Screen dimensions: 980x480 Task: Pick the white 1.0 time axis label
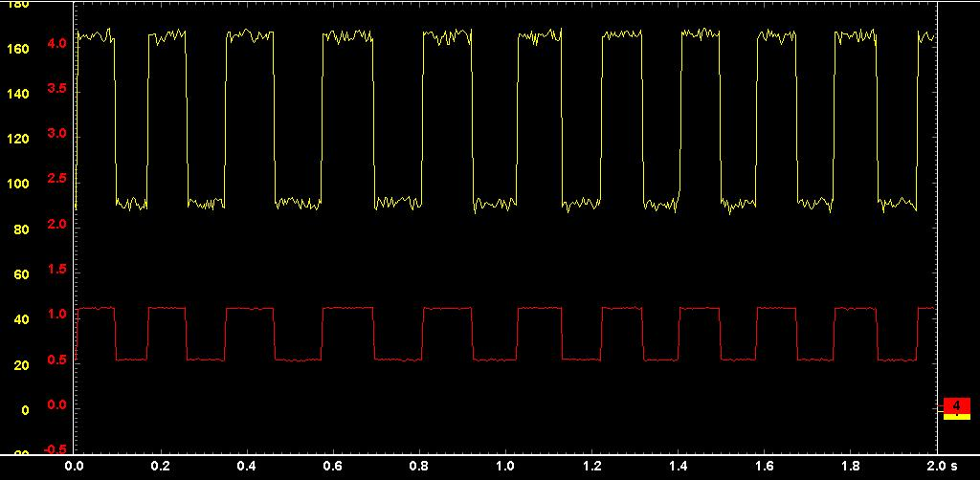(x=505, y=466)
